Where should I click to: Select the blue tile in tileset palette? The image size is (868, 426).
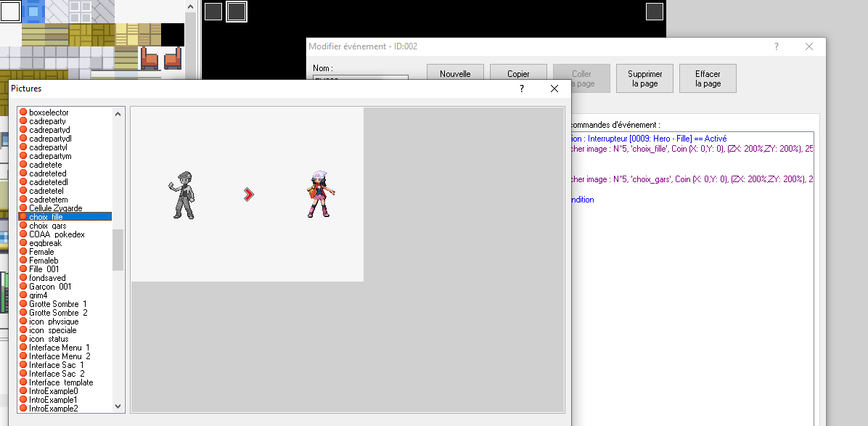tap(33, 11)
